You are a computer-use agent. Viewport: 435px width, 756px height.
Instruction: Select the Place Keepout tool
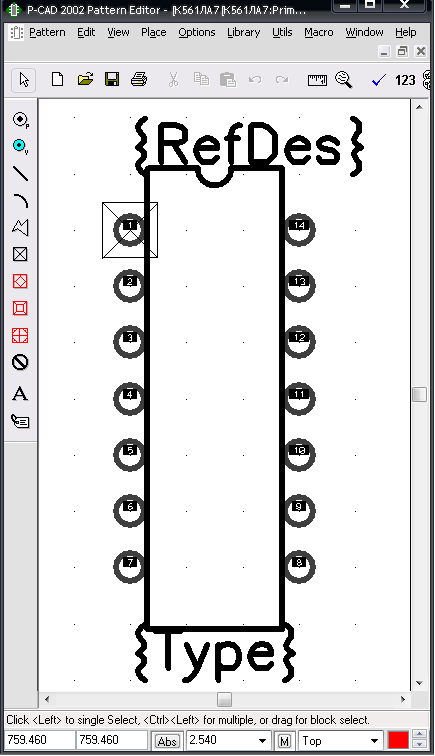pos(20,362)
